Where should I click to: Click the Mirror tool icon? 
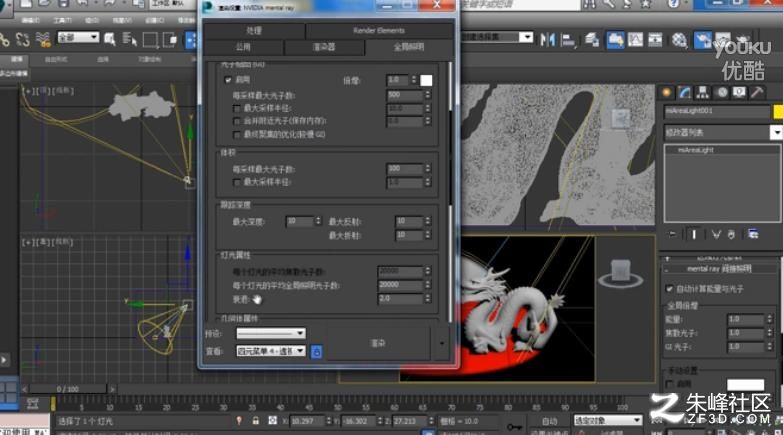(548, 39)
